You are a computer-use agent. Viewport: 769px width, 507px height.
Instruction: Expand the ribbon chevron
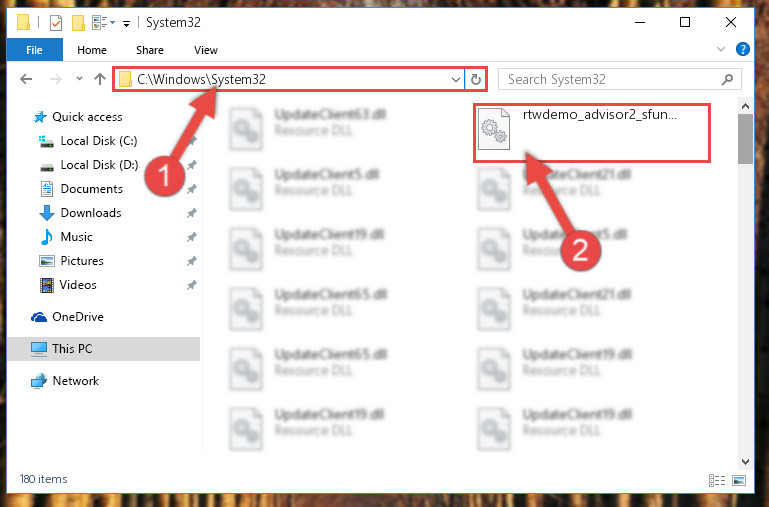tap(721, 49)
